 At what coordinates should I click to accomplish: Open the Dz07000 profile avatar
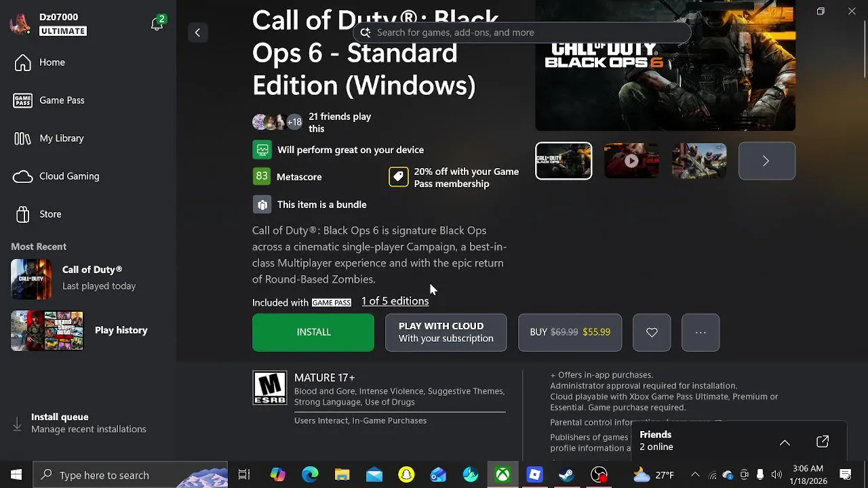point(20,24)
